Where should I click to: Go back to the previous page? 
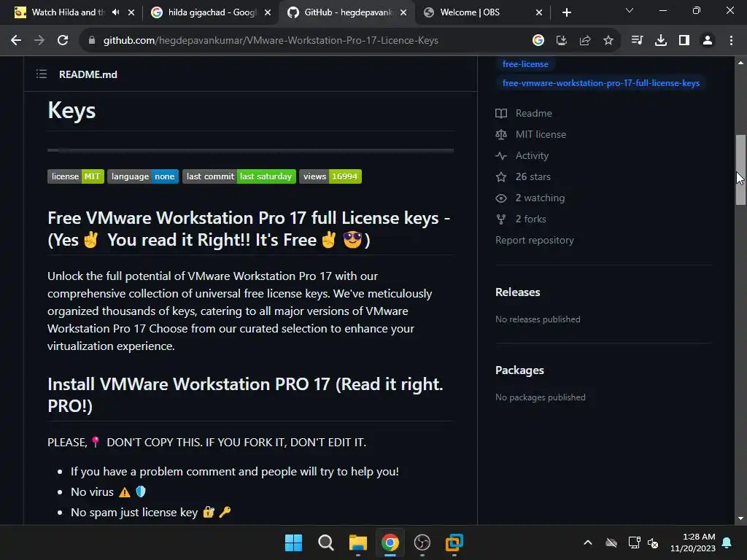click(x=16, y=41)
